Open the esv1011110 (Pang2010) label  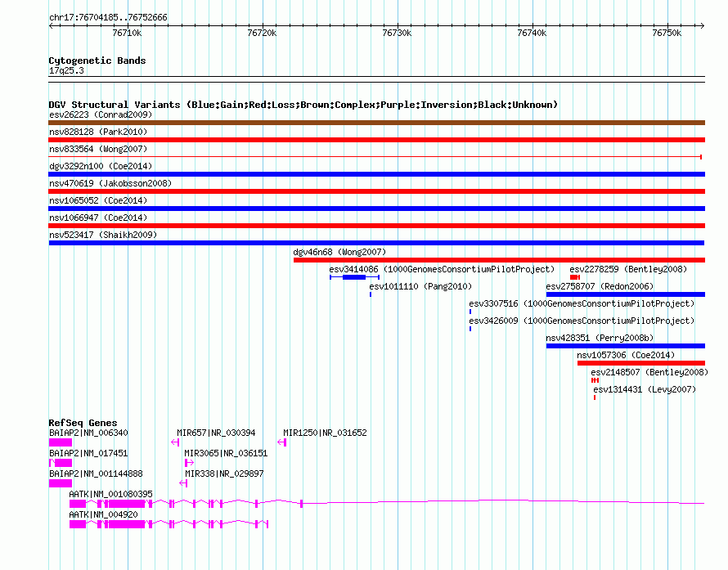(x=420, y=286)
